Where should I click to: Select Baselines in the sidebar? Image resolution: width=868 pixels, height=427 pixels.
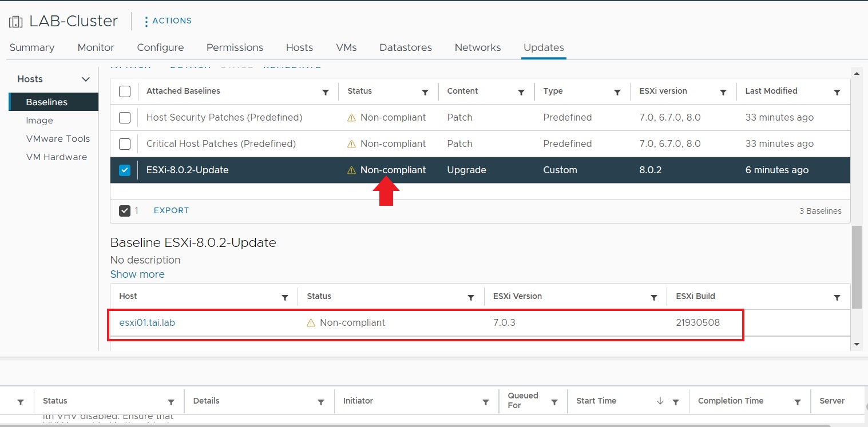pos(54,102)
